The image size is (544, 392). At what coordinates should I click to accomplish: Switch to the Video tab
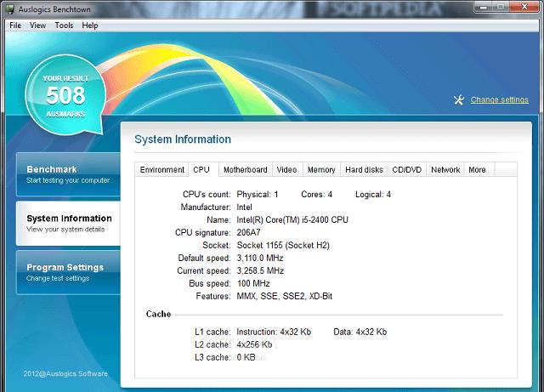click(x=286, y=170)
